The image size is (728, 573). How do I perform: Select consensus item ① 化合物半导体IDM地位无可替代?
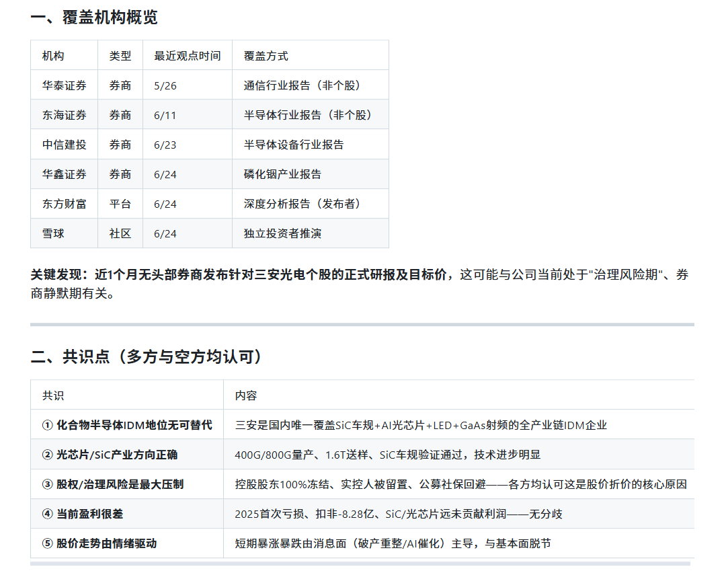tap(127, 425)
